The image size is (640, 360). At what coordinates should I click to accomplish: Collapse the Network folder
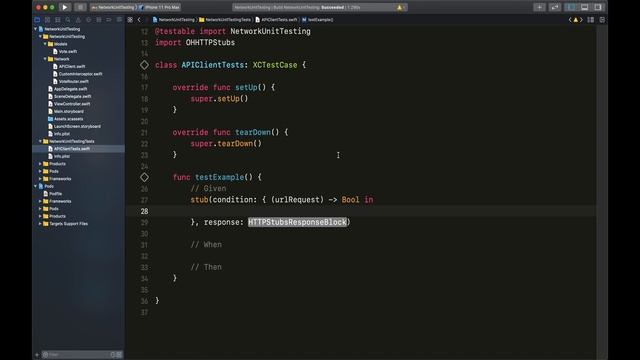point(45,59)
